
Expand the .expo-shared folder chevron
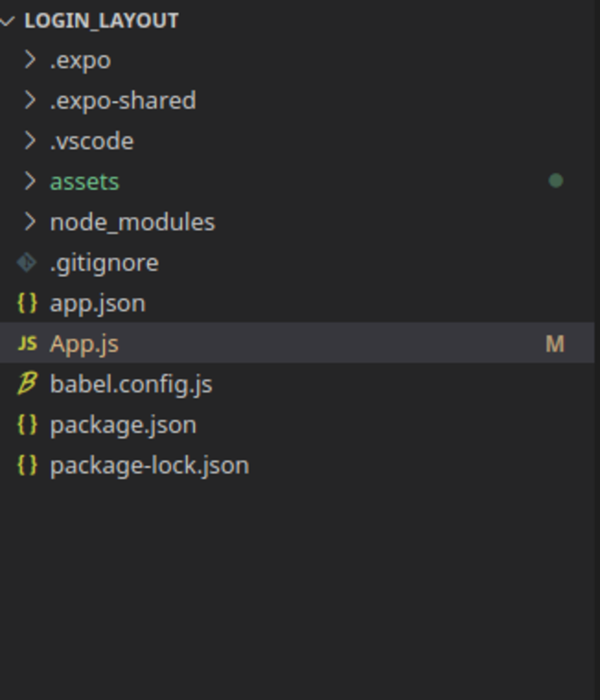pyautogui.click(x=30, y=100)
